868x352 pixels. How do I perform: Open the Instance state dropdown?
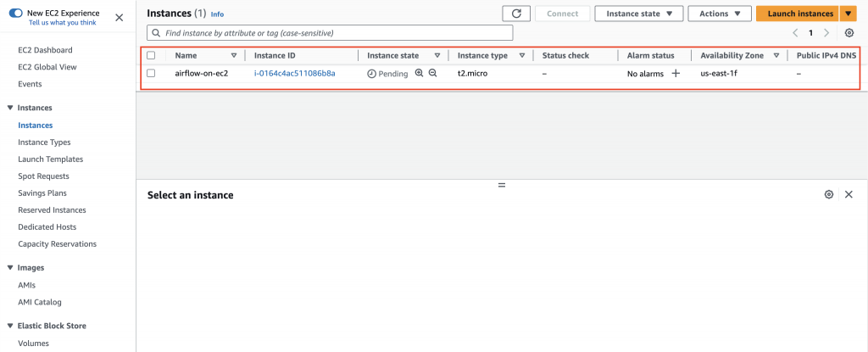coord(639,14)
